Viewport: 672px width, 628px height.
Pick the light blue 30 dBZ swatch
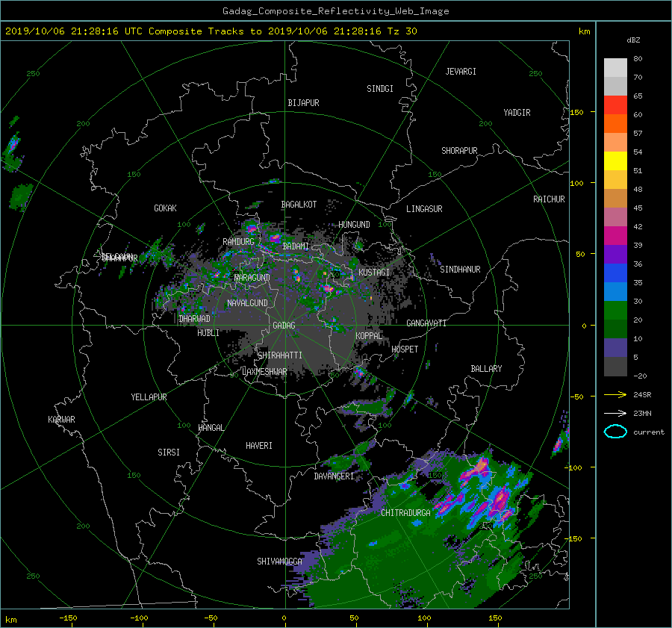click(615, 291)
